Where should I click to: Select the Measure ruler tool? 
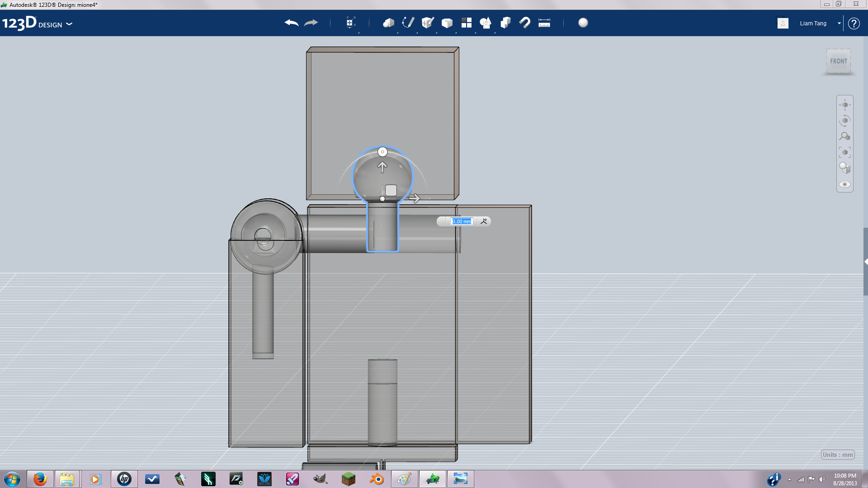(x=544, y=23)
